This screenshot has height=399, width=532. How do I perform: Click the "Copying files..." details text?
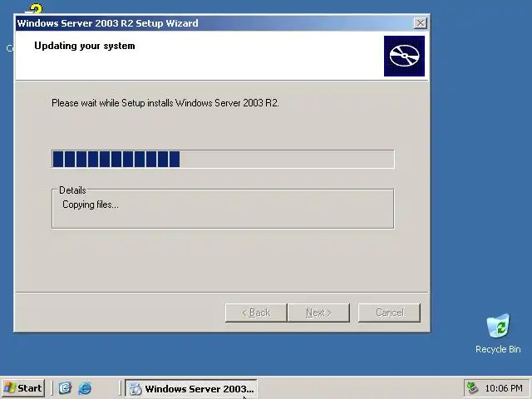[91, 204]
